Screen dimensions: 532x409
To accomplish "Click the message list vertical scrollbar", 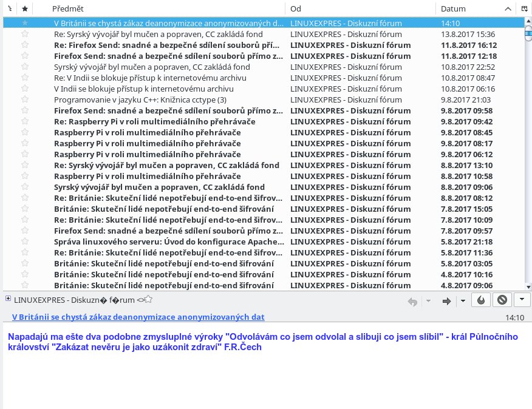I will tap(528, 152).
